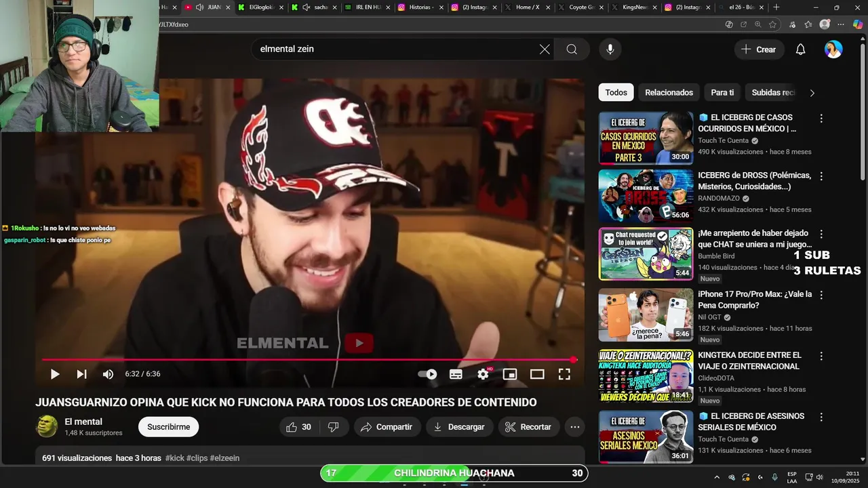Mute the sacha Kick tab speaker icon
The image size is (868, 488).
point(307,7)
